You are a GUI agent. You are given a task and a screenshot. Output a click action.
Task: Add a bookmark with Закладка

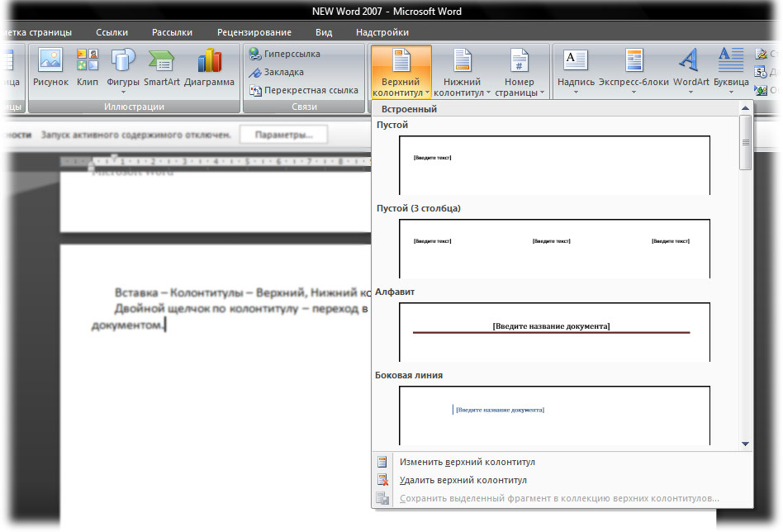(x=276, y=72)
